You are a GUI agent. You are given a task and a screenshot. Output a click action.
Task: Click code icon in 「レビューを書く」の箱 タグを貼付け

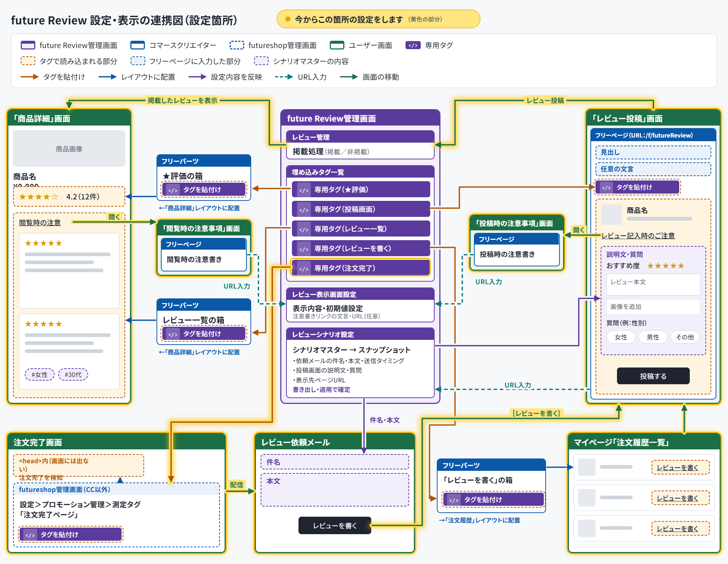pos(454,500)
